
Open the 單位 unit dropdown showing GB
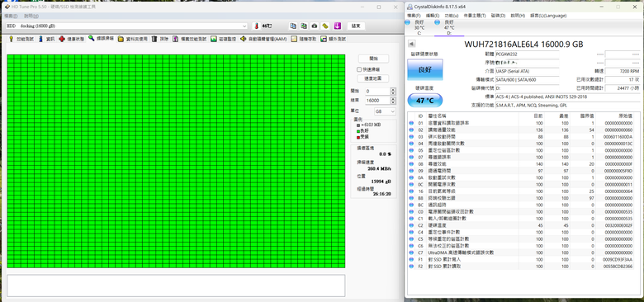pos(386,111)
